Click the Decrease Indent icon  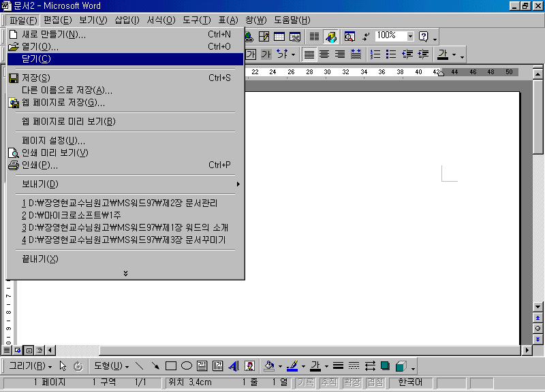[x=407, y=54]
